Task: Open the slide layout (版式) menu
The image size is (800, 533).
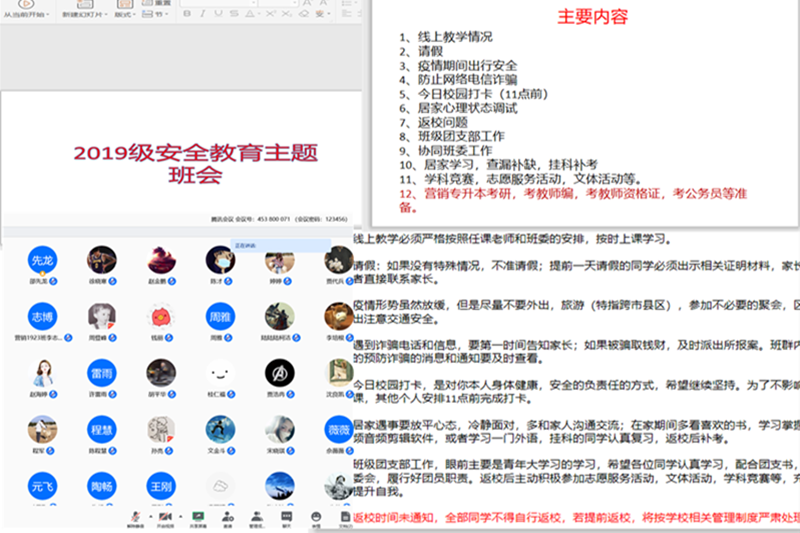Action: pyautogui.click(x=124, y=16)
